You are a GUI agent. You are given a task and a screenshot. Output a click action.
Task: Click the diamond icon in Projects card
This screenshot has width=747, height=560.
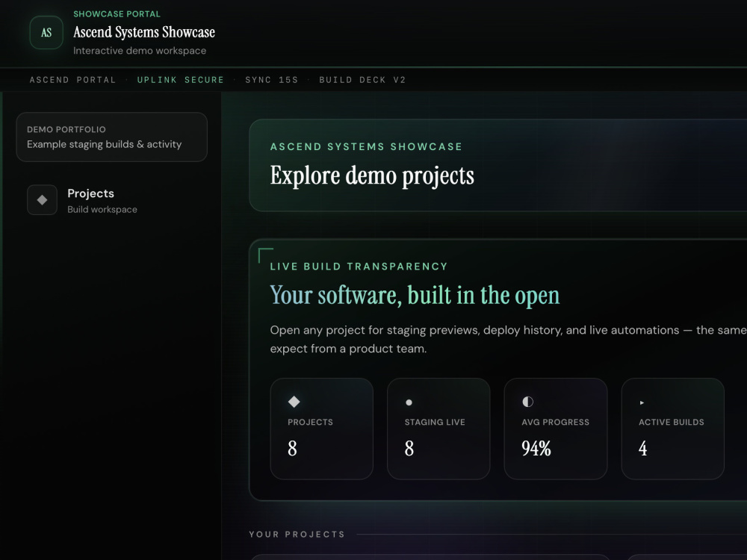point(294,402)
